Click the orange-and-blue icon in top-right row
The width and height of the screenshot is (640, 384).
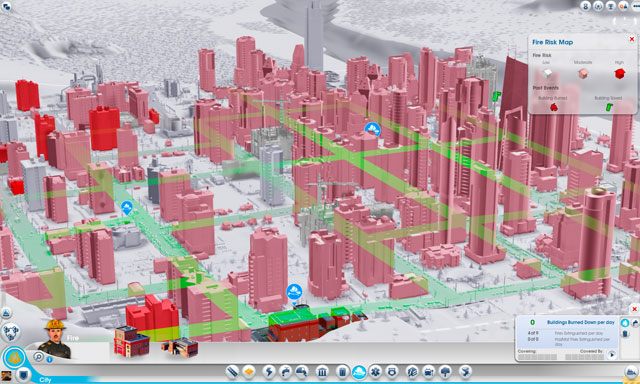(x=623, y=6)
